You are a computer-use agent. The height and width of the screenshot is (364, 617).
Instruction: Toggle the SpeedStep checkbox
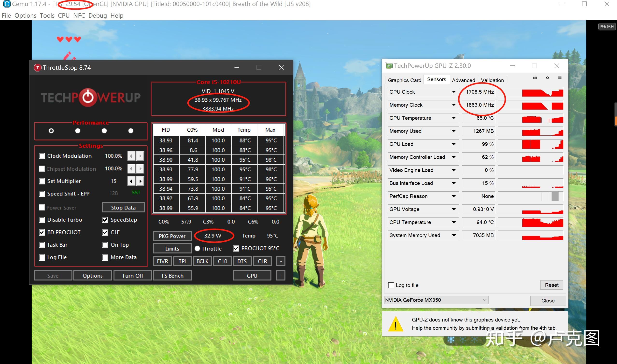click(x=105, y=220)
